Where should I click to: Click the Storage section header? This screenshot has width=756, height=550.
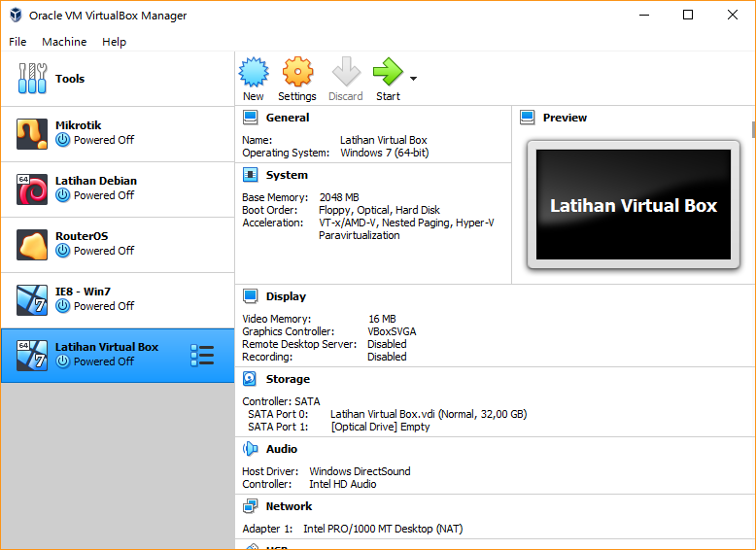(x=288, y=379)
